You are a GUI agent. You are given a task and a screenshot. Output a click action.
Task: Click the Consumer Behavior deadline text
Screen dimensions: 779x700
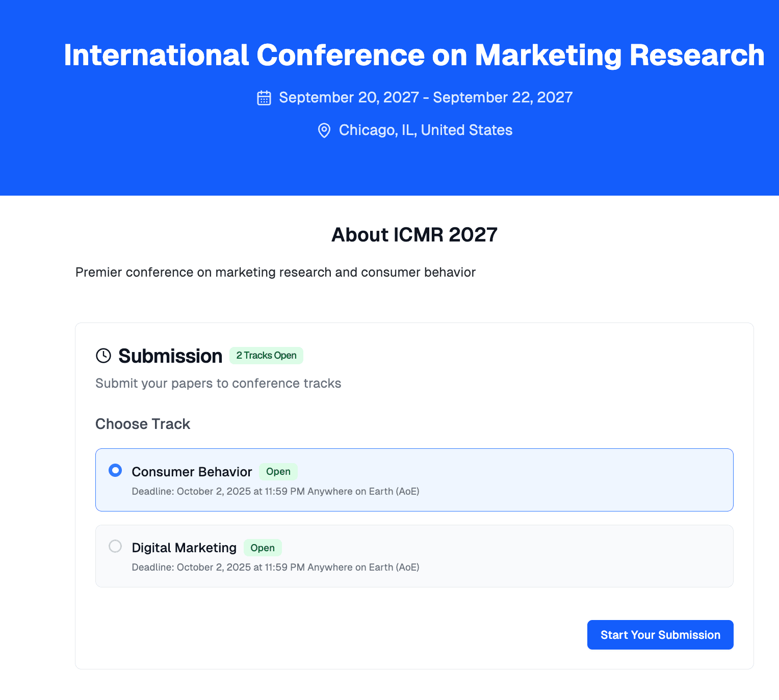point(275,491)
